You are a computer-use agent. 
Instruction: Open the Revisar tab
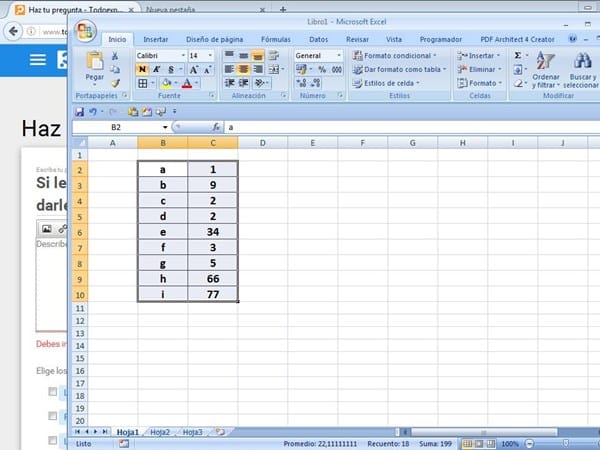click(x=357, y=39)
